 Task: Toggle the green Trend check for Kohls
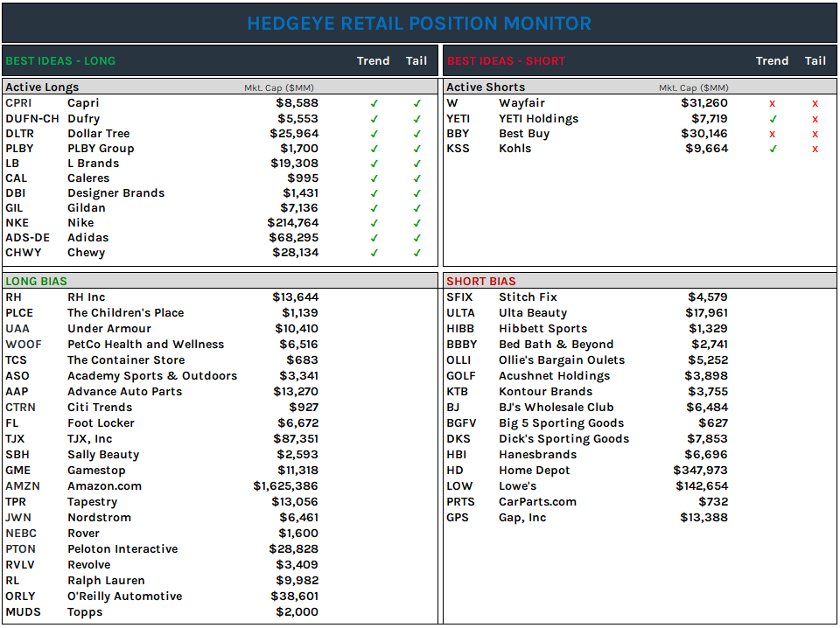[773, 148]
